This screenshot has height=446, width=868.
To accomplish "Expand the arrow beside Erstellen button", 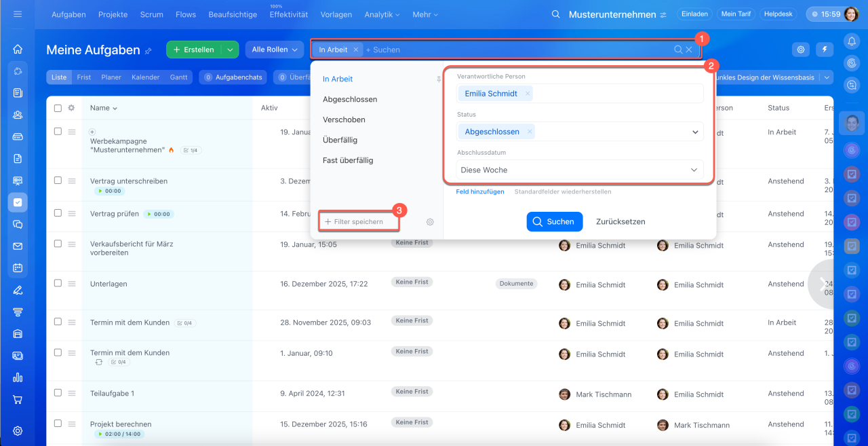I will coord(230,50).
